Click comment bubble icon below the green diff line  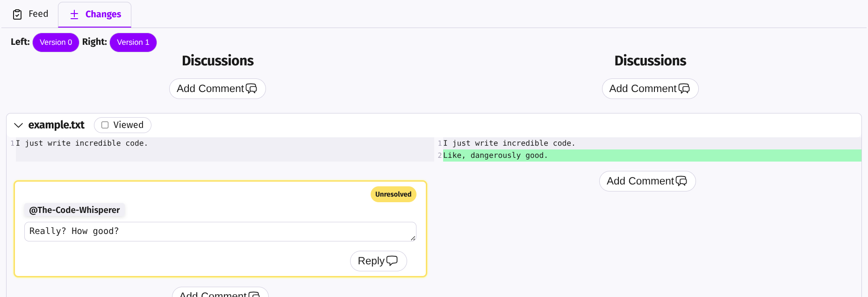coord(681,181)
